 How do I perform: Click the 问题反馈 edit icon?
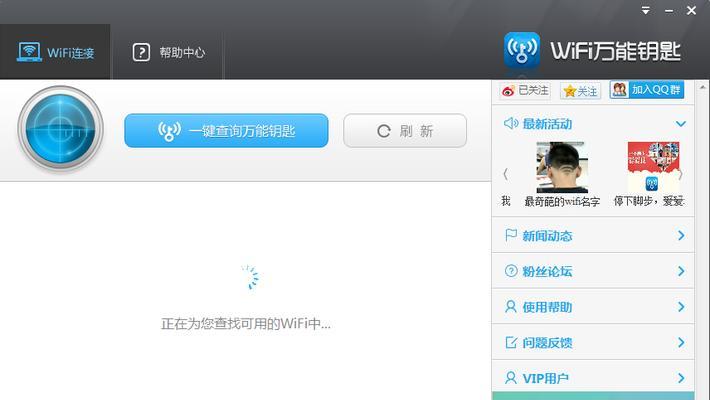tap(511, 342)
